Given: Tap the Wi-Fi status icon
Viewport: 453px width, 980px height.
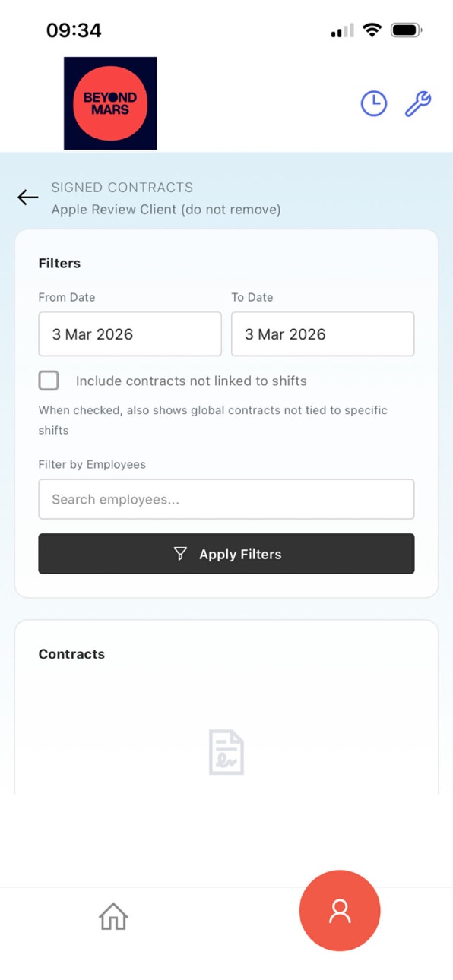Looking at the screenshot, I should (372, 30).
